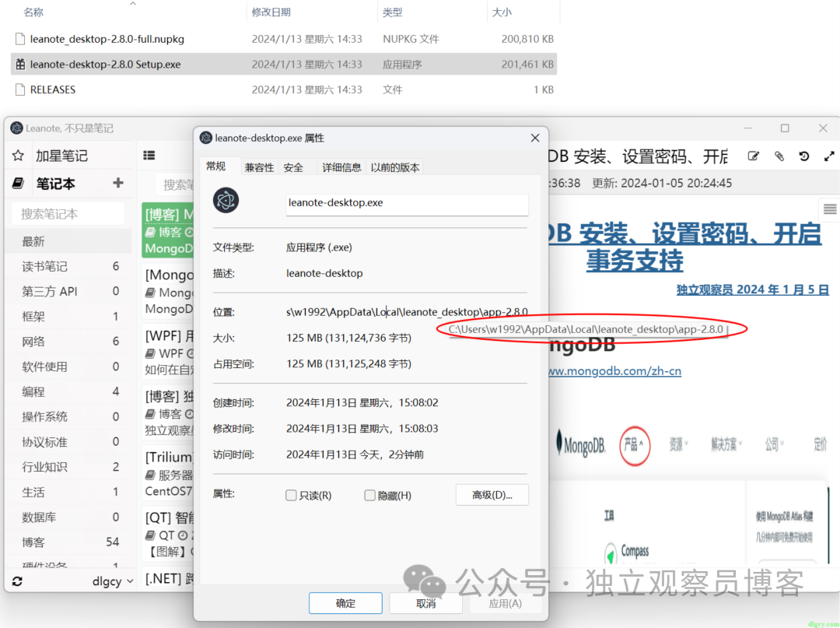Image resolution: width=840 pixels, height=628 pixels.
Task: Expand the 公司 menu on MongoDB page
Action: coord(774,444)
